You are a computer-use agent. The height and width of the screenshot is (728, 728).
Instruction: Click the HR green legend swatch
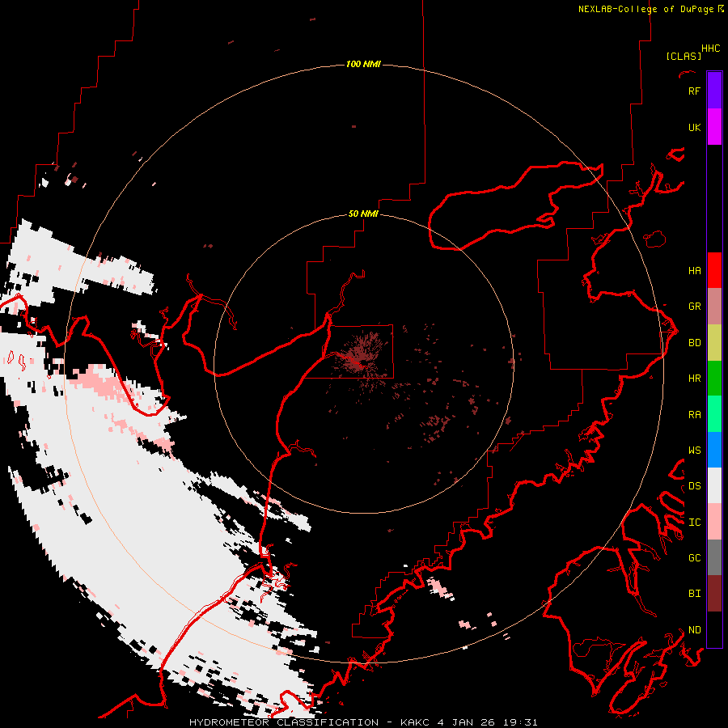[714, 379]
